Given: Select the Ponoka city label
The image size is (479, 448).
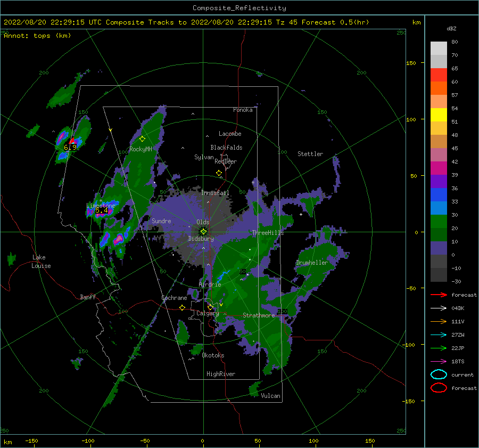Looking at the screenshot, I should coord(243,110).
